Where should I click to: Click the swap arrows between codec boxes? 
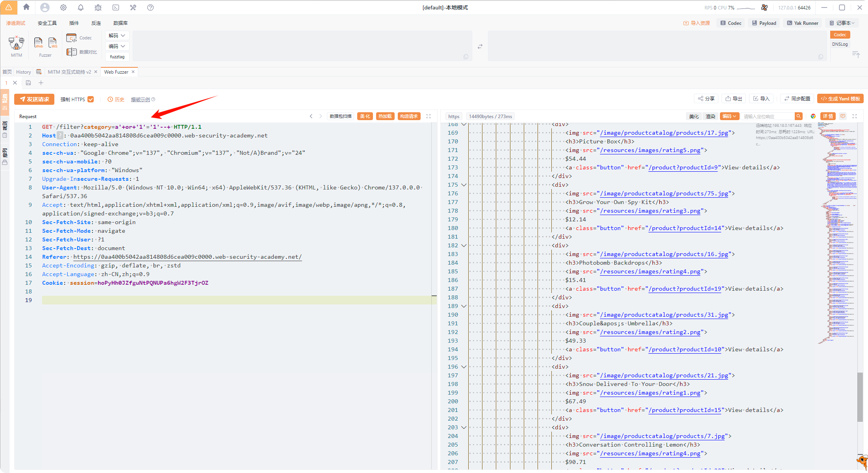[x=480, y=46]
